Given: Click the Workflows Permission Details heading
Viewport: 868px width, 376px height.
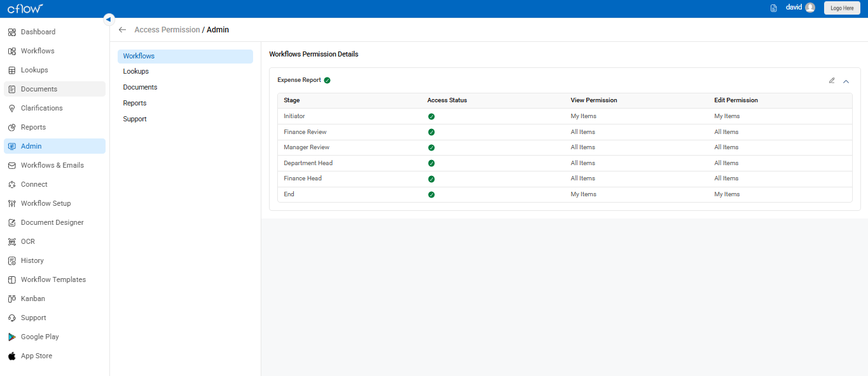Looking at the screenshot, I should pos(313,55).
